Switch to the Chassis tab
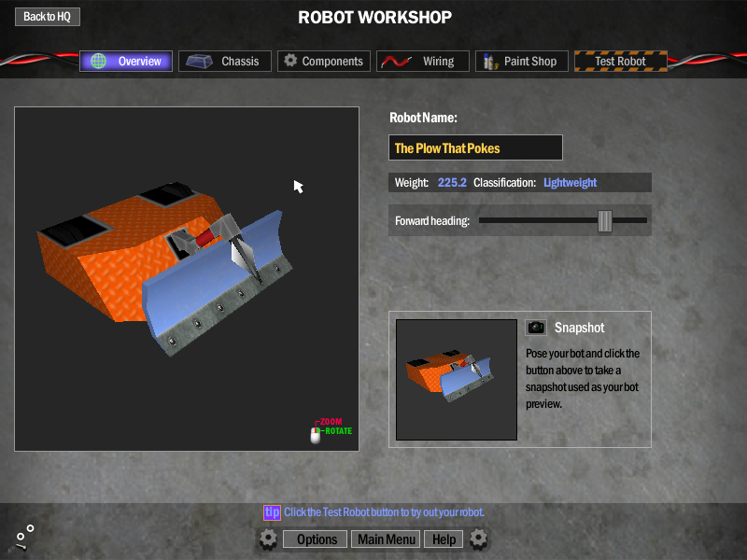 pyautogui.click(x=225, y=61)
